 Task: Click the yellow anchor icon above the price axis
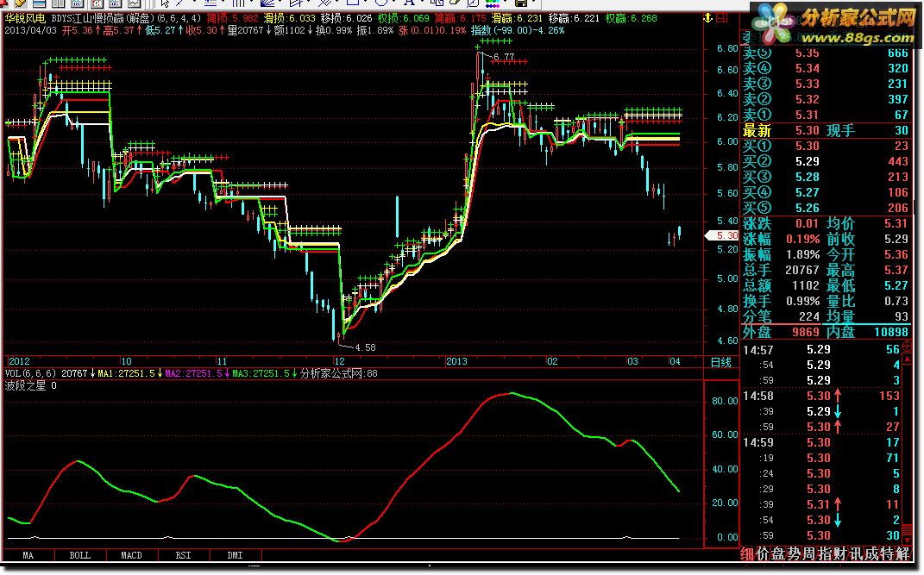point(708,18)
